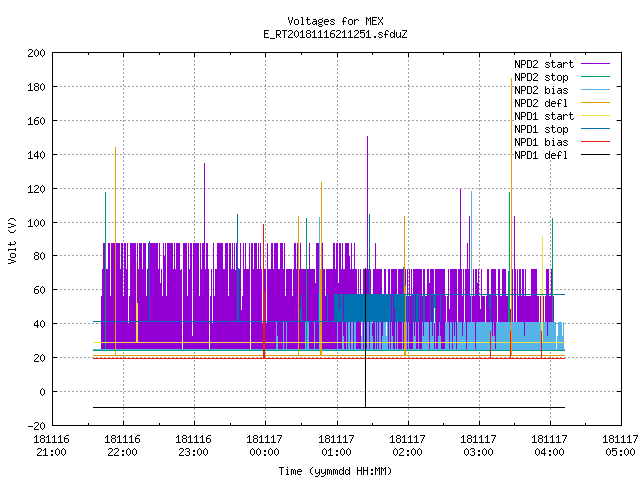Click the chart title 'Voltages for MEX'
The height and width of the screenshot is (480, 640).
pos(335,21)
